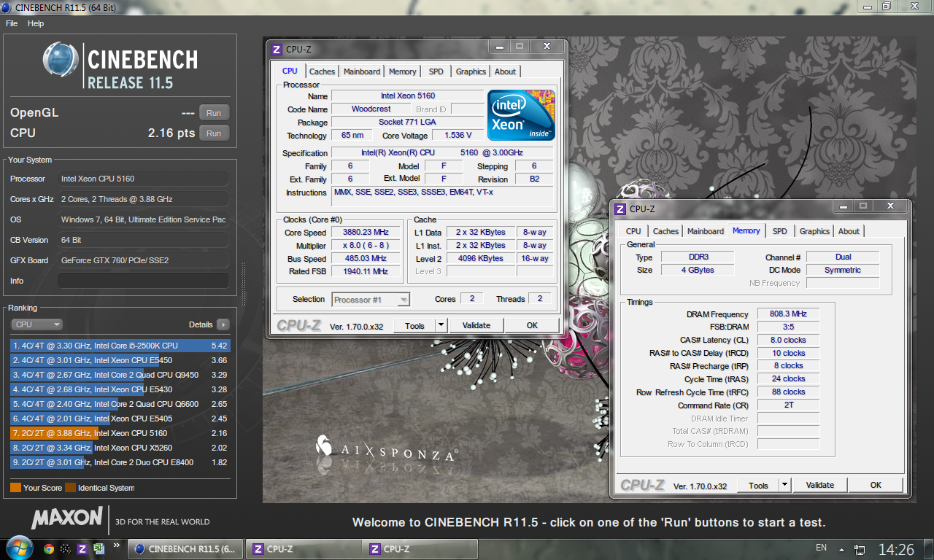Image resolution: width=934 pixels, height=560 pixels.
Task: Click the Details arrow button in Ranking
Action: click(x=223, y=324)
